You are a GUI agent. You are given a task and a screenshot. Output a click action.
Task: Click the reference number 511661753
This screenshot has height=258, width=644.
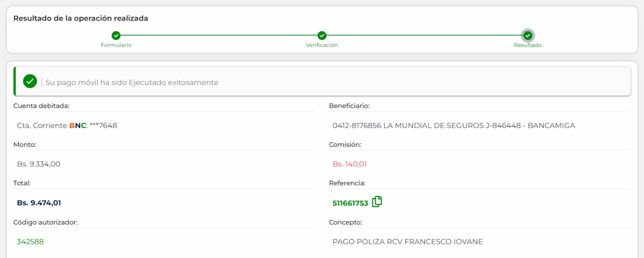(x=350, y=203)
